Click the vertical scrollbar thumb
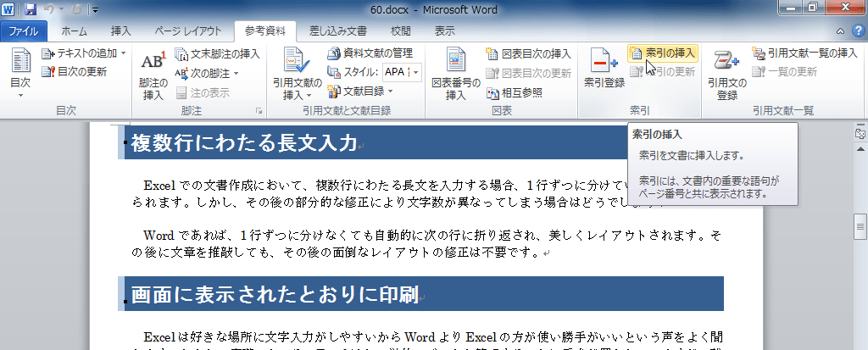The image size is (868, 350). 860,226
